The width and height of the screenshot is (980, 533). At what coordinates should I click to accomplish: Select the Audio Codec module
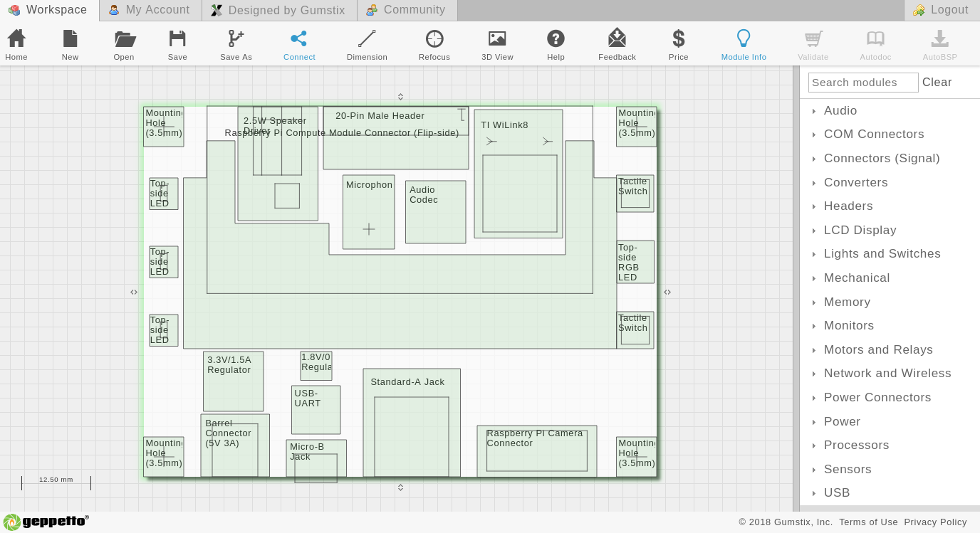click(x=436, y=212)
